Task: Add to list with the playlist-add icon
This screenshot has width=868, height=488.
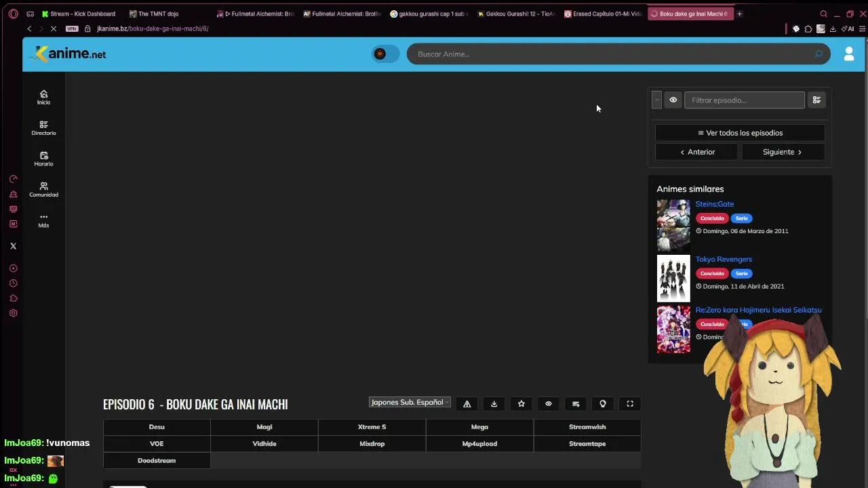Action: pyautogui.click(x=576, y=404)
